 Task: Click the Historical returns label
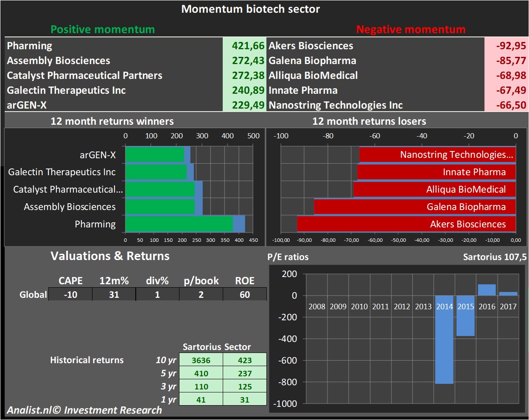click(87, 360)
